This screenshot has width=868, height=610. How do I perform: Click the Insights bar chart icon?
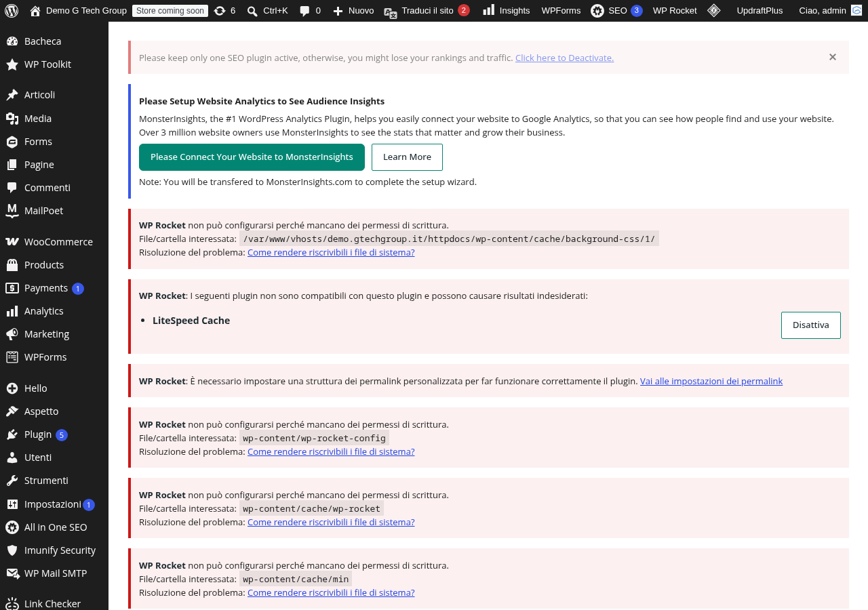tap(489, 10)
